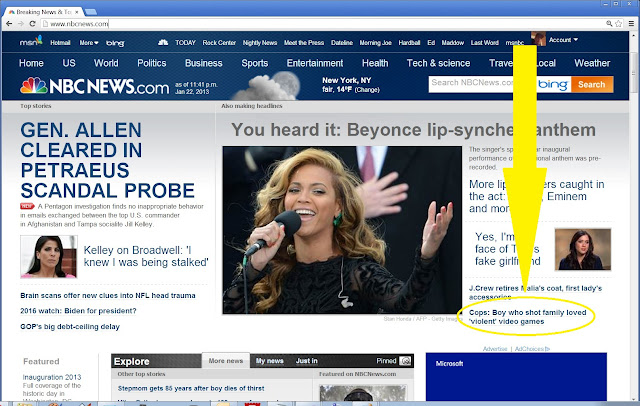Open the Rock Center link
Screen dimensions: 640x406
219,42
